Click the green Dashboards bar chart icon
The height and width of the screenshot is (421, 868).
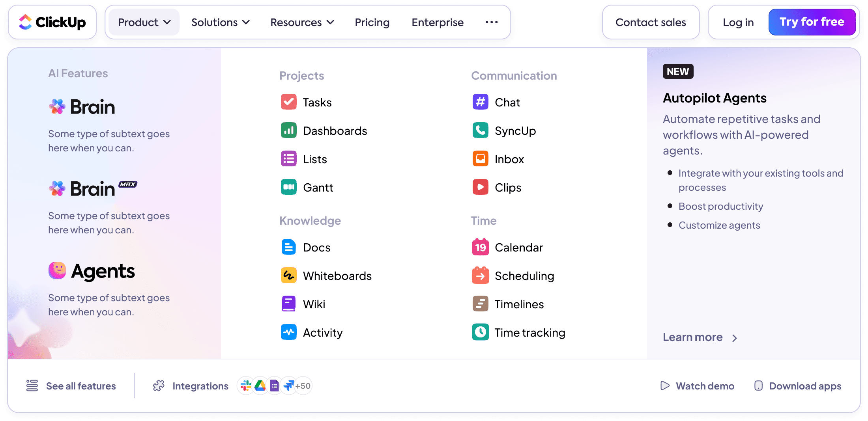pyautogui.click(x=289, y=130)
